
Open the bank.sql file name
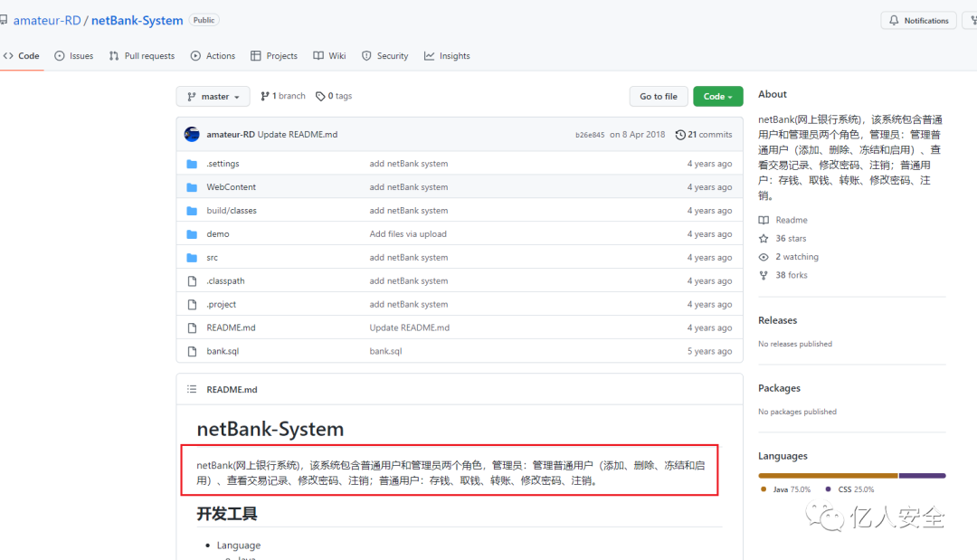(x=223, y=351)
